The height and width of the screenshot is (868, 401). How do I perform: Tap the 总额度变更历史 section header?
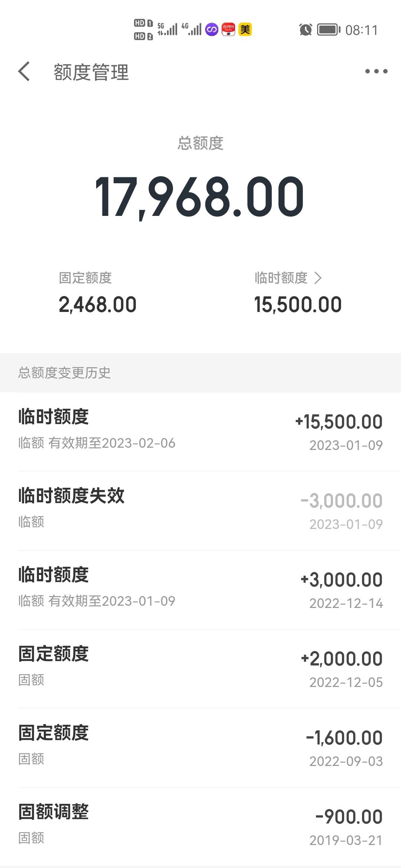tap(65, 373)
